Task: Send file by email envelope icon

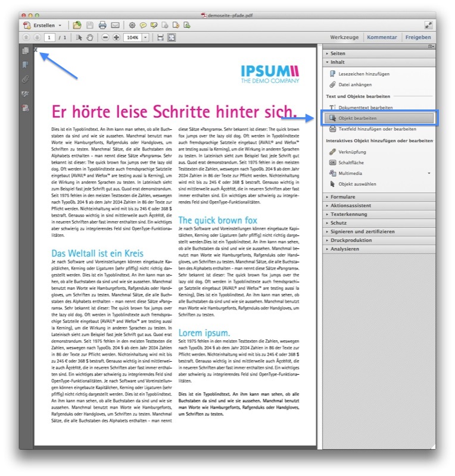Action: coord(115,25)
